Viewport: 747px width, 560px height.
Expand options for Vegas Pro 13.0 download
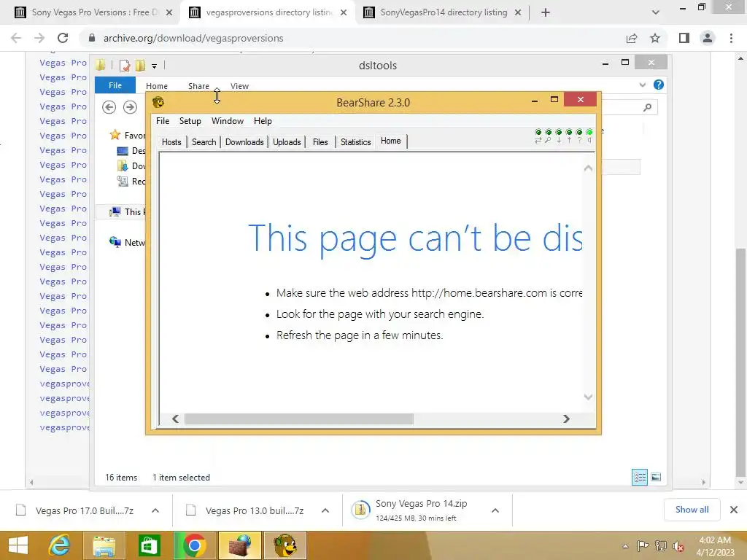[x=325, y=510]
